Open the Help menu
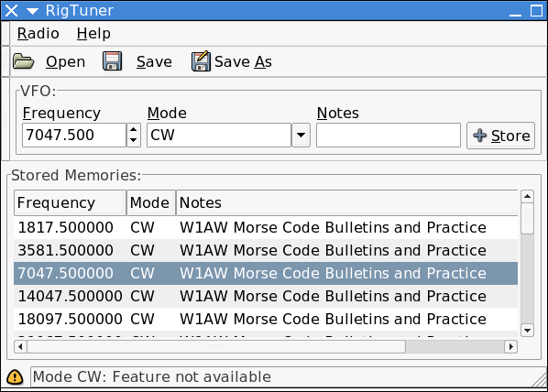Screen dimensions: 548x392 (x=93, y=34)
